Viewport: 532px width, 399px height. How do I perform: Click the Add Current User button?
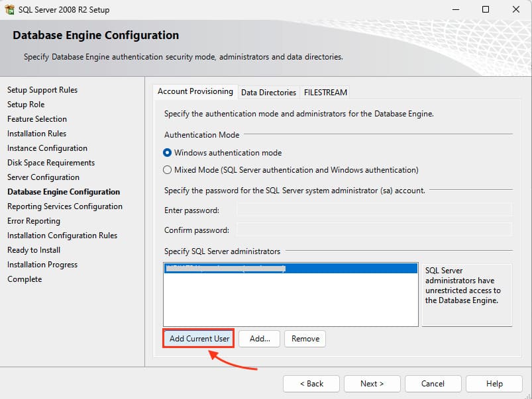pyautogui.click(x=199, y=339)
